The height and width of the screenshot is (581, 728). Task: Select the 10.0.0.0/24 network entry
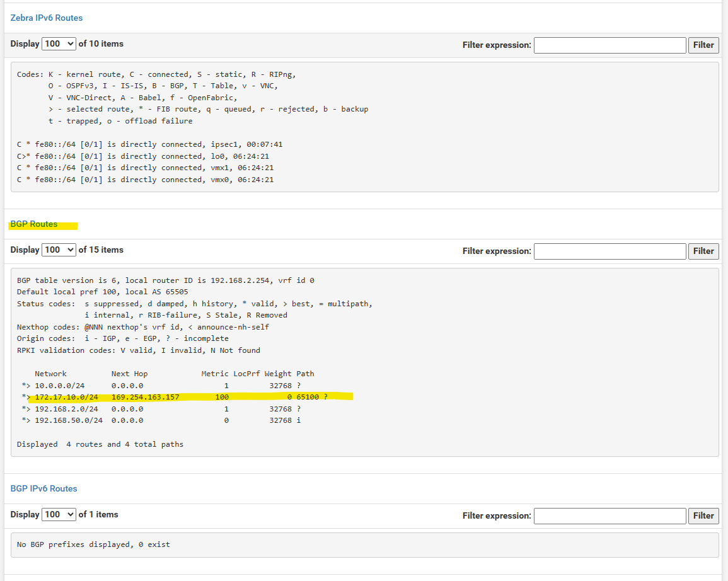tap(59, 385)
